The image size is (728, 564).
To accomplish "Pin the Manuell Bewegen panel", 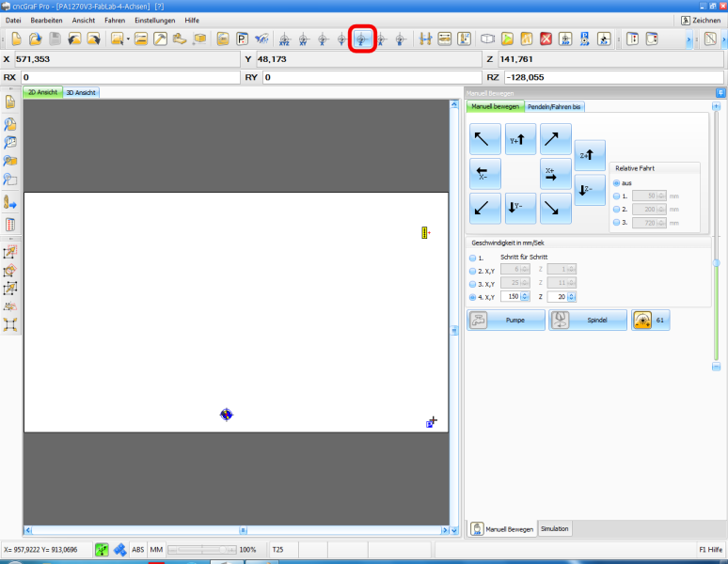I will (x=720, y=93).
